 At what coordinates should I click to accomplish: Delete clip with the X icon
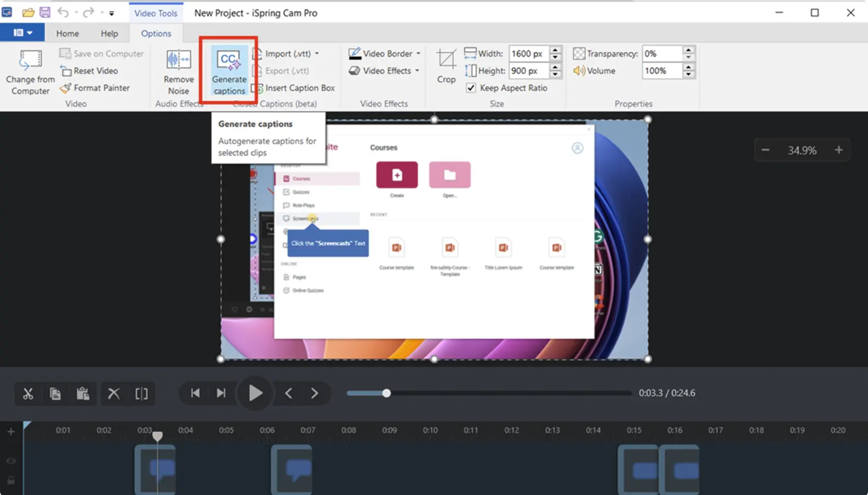click(114, 394)
